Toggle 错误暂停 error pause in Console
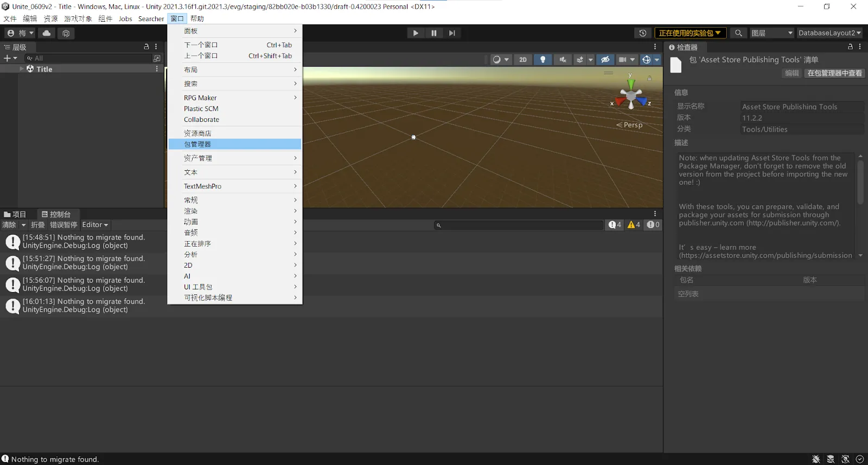868x465 pixels. 63,225
